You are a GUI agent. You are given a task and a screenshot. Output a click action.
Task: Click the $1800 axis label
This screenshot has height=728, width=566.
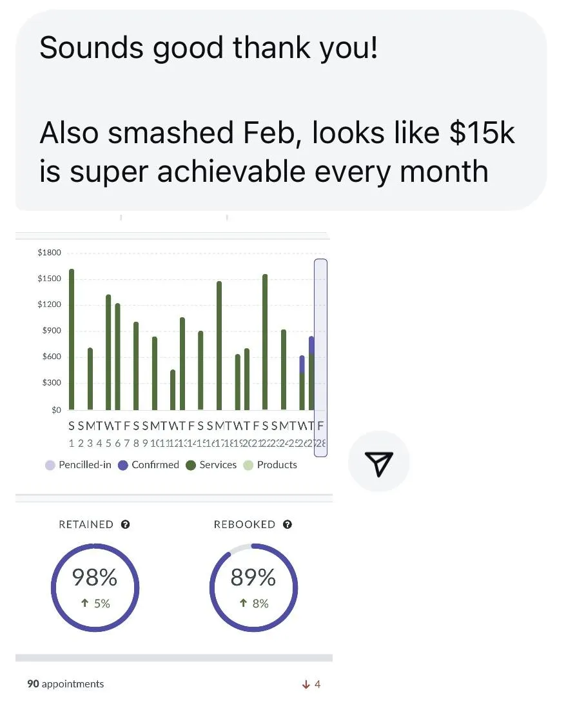pyautogui.click(x=49, y=253)
